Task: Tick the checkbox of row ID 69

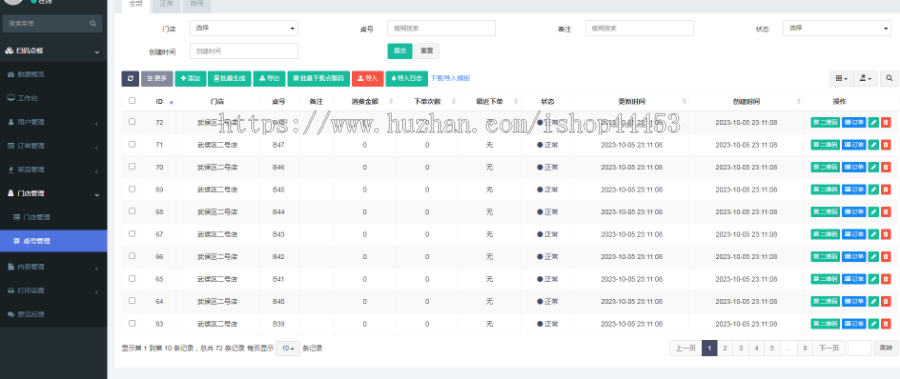Action: (132, 189)
